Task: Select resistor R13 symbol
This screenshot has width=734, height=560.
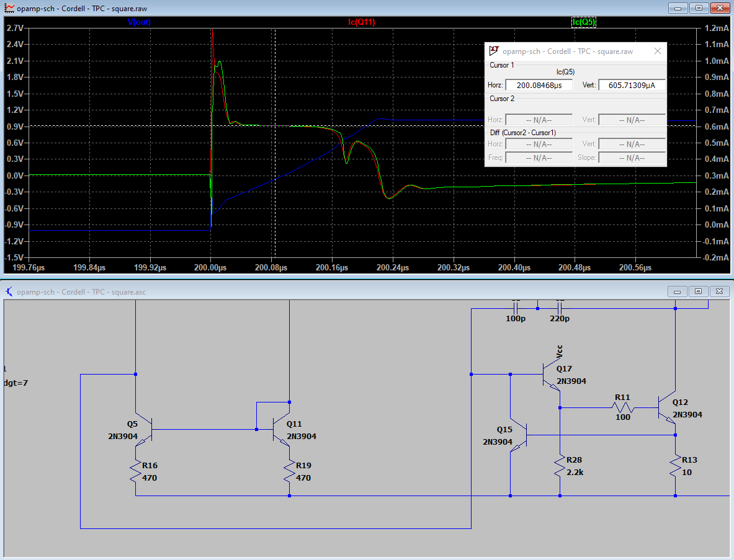Action: tap(676, 466)
